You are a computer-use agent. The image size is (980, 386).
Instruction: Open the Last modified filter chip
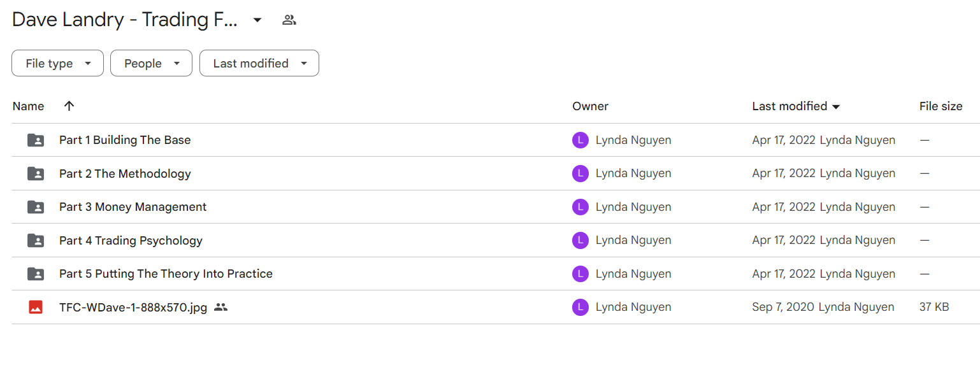point(259,63)
